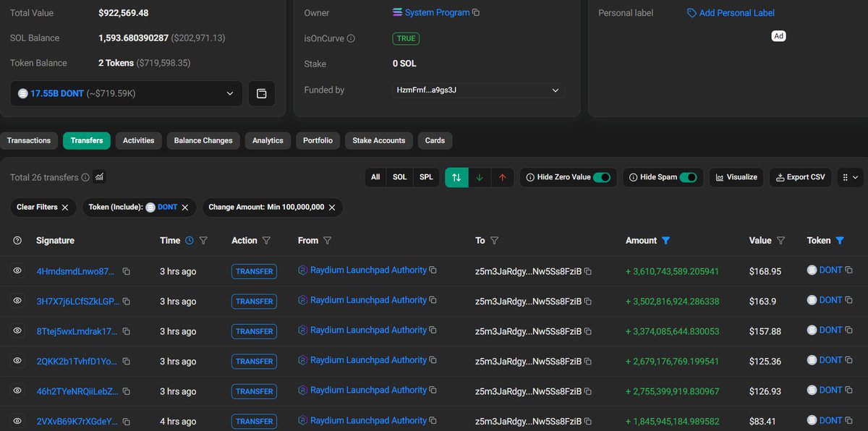Open signature link 2VXvB69K7rXGdeY
The image size is (868, 431).
76,421
